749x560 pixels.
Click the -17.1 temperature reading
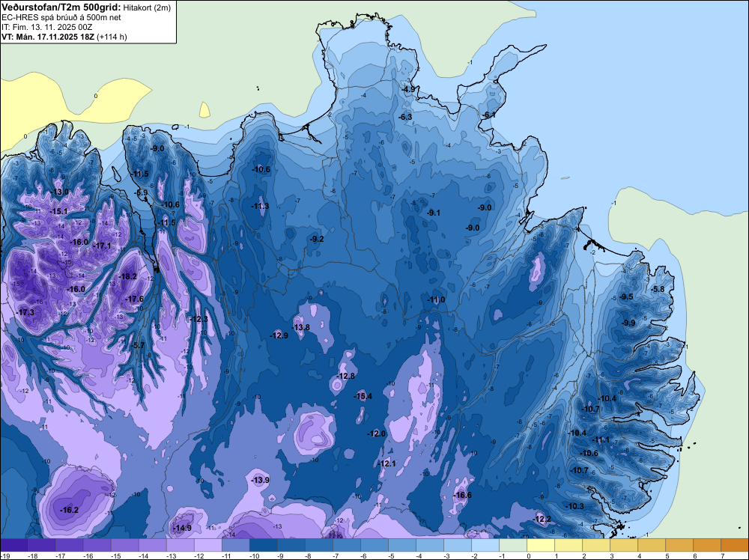(102, 246)
